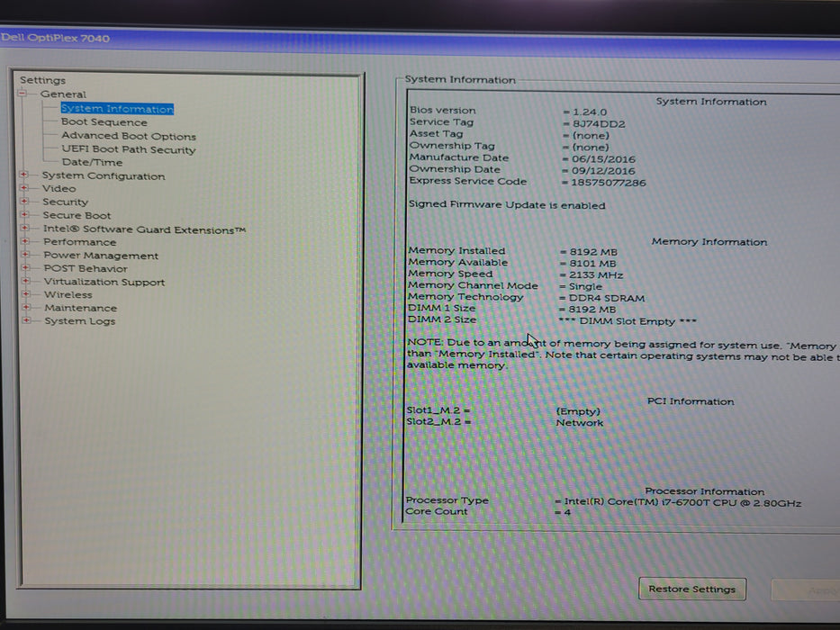Select Intel Software Guard Extensions label
Image resolution: width=840 pixels, height=630 pixels.
(144, 229)
